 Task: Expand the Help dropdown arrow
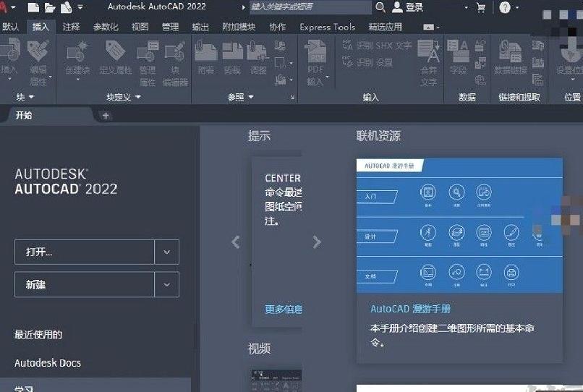517,7
